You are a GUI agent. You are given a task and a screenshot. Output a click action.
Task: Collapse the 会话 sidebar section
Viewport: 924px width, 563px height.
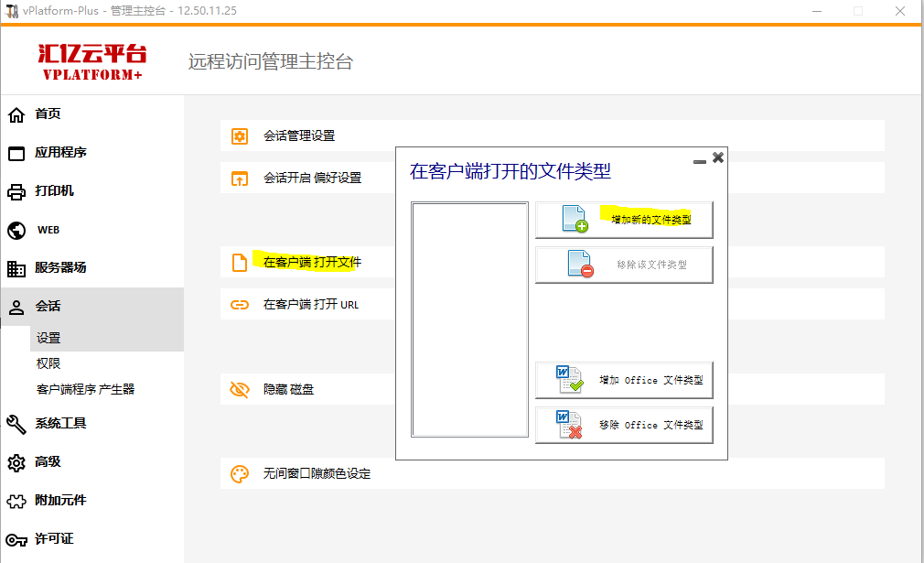click(x=48, y=307)
